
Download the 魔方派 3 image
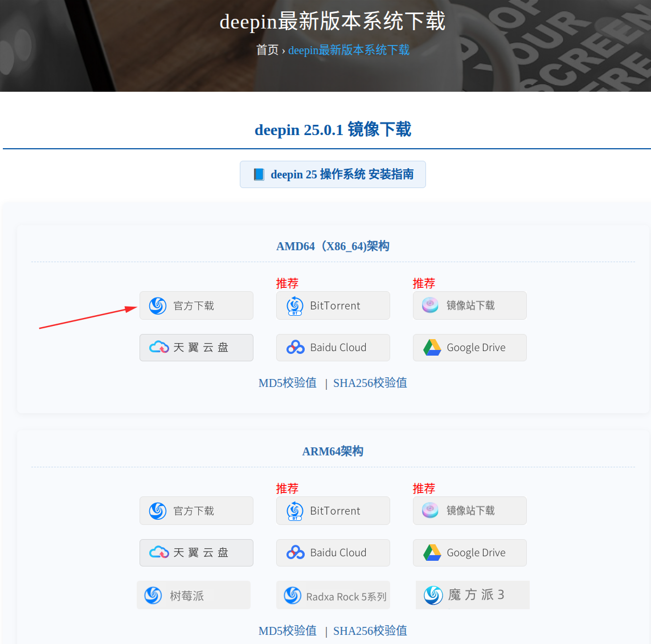[x=473, y=595]
